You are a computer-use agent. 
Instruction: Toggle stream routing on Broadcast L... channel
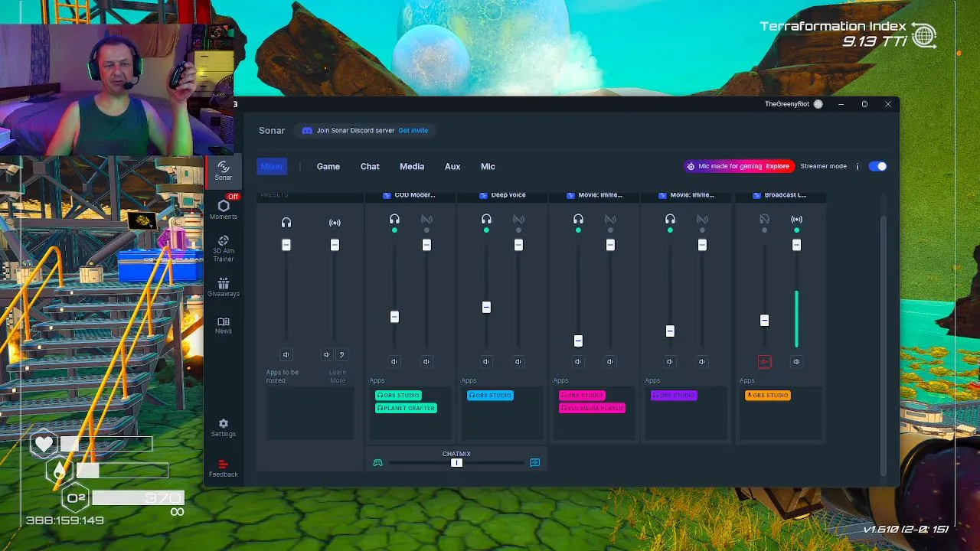tap(796, 220)
